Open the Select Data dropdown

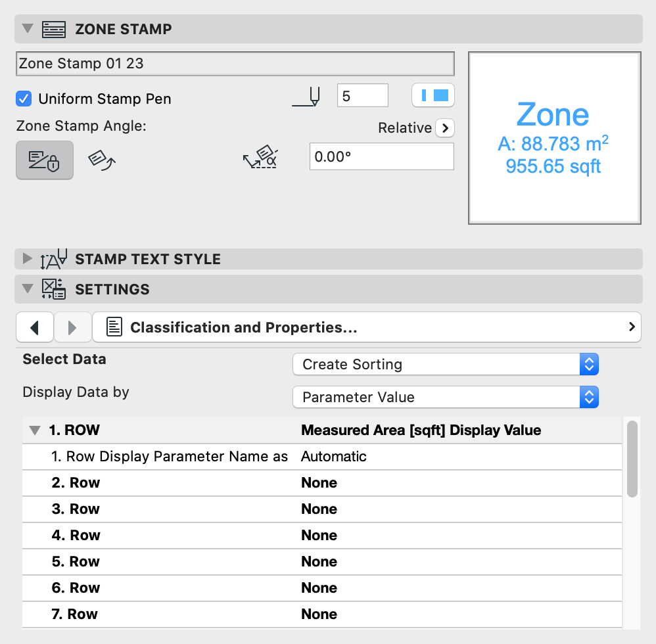coord(446,365)
